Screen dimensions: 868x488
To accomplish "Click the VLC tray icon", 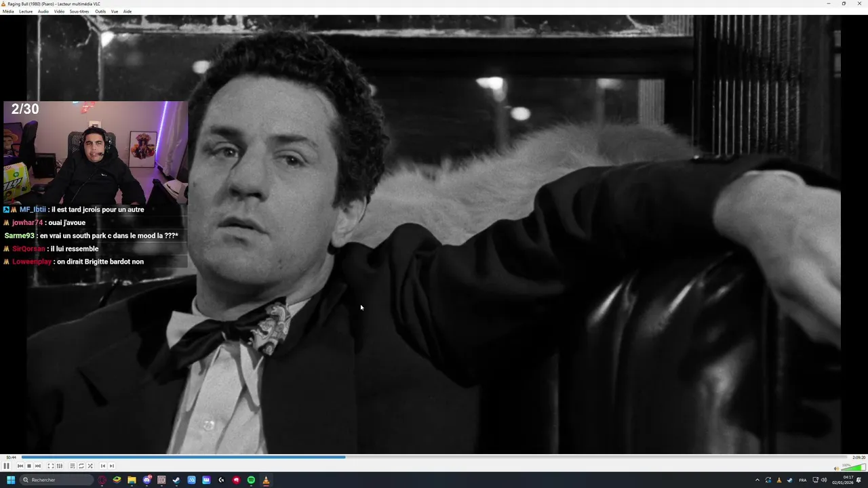I will [778, 480].
